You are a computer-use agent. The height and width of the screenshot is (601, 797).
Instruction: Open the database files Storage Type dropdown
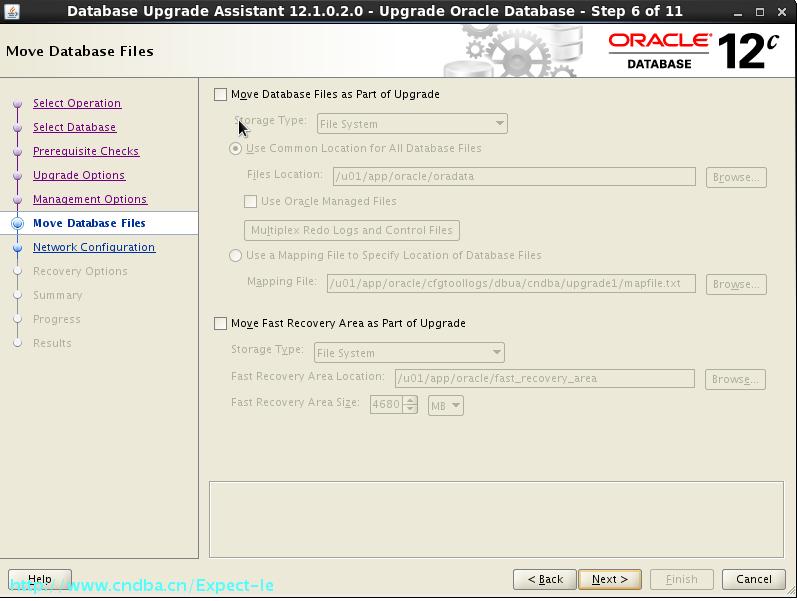tap(412, 124)
